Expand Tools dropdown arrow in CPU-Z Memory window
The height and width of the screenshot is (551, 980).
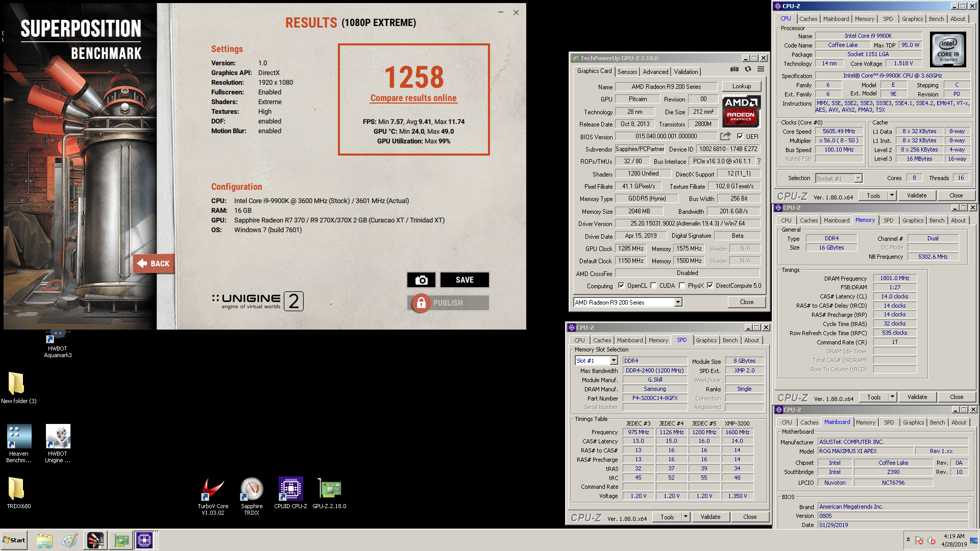point(892,397)
